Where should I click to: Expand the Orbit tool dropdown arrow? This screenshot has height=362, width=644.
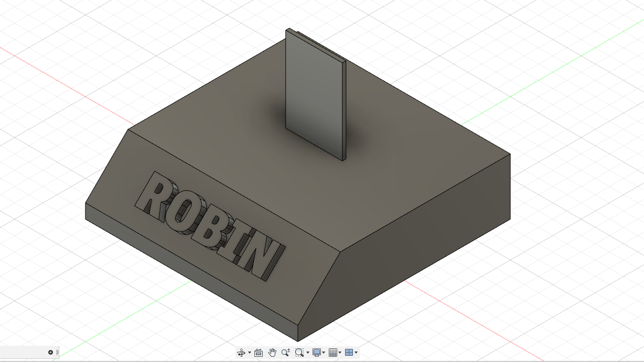pyautogui.click(x=250, y=352)
